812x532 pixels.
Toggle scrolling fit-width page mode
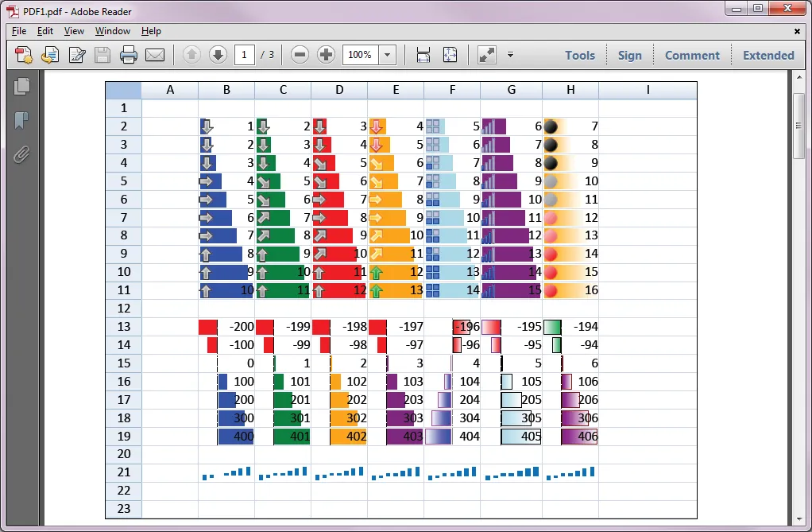pos(423,55)
